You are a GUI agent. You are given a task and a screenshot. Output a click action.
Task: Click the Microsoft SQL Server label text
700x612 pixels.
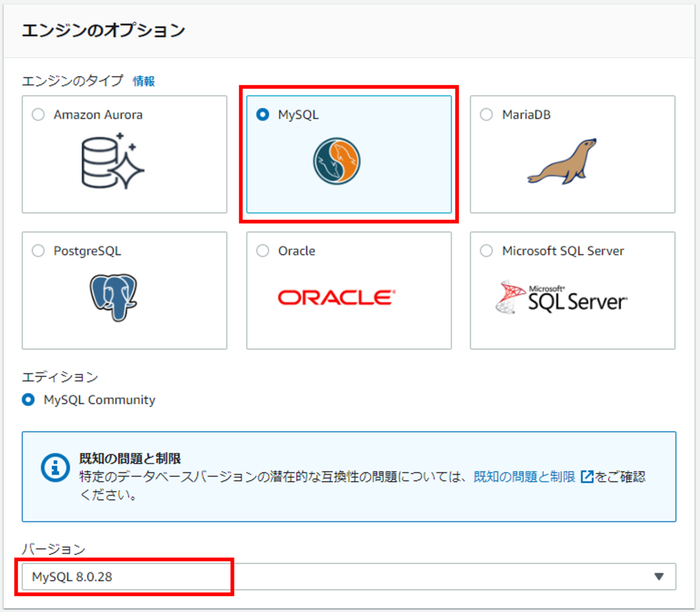coord(563,251)
